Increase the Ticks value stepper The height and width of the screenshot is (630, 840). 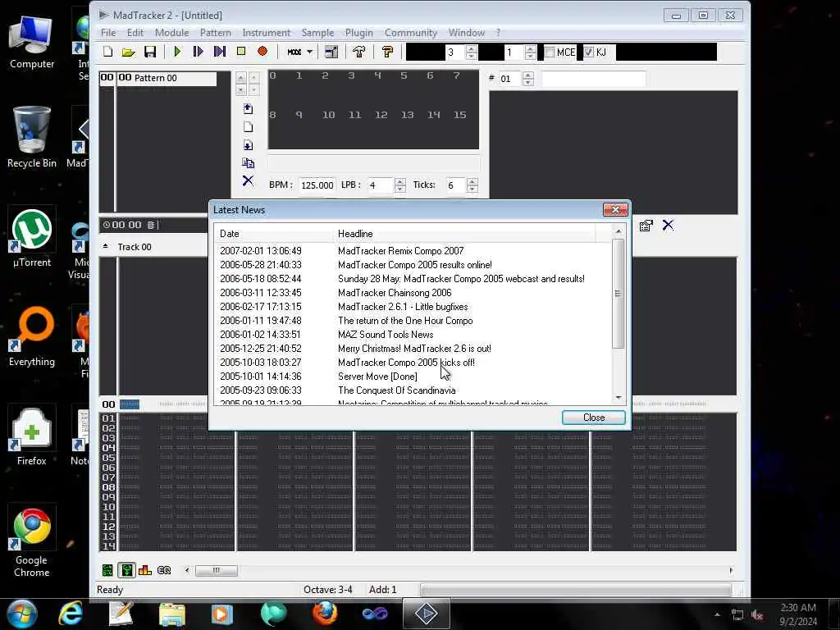472,181
